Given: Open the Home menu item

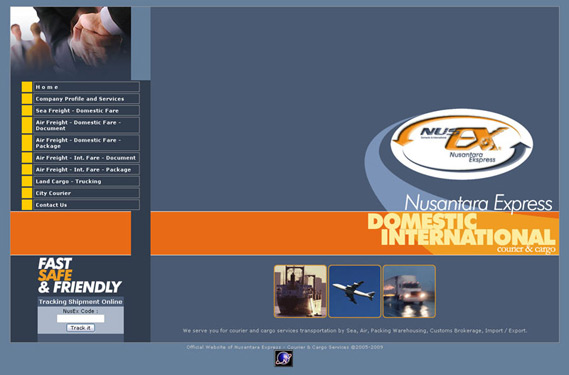Looking at the screenshot, I should coord(86,87).
